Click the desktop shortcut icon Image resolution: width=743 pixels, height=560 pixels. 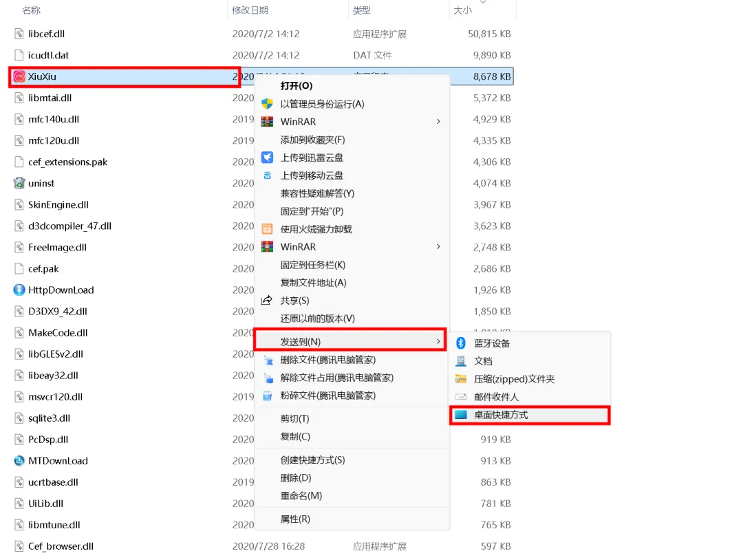460,415
